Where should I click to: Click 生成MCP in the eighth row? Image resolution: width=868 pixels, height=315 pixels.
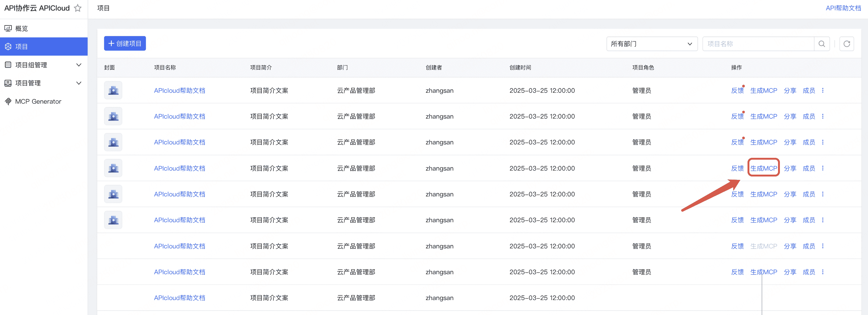tap(763, 272)
